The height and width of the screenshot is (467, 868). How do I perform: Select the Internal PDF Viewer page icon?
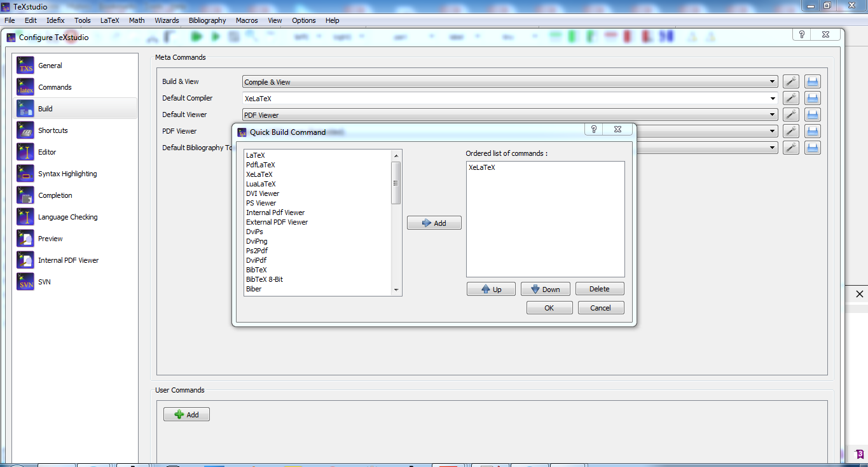[x=25, y=260]
